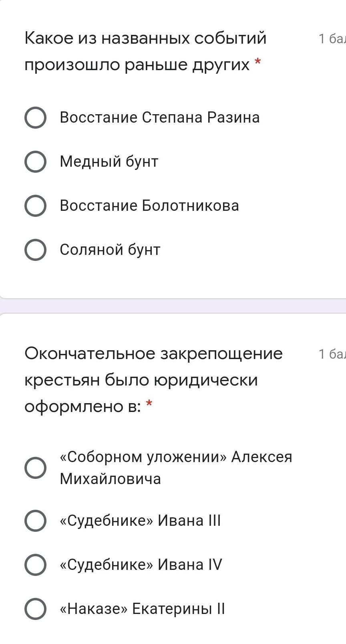Click the points label of the second question

tap(332, 354)
